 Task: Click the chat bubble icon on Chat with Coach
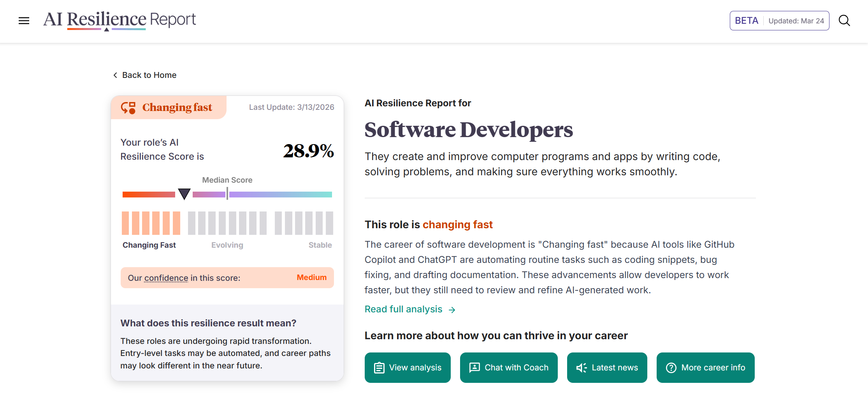click(x=475, y=367)
